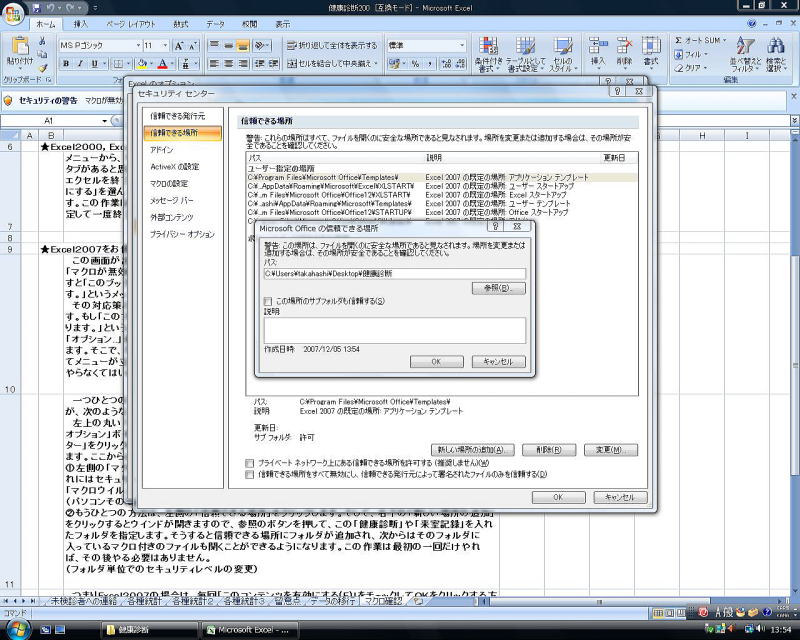Image resolution: width=800 pixels, height=640 pixels.
Task: Click the 健康診断 taskbar button
Action: [x=149, y=630]
